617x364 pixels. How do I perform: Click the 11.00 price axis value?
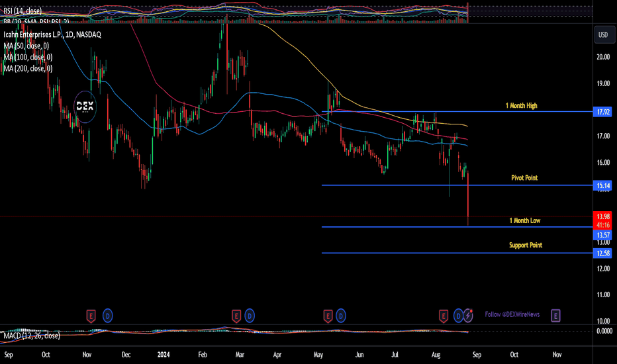point(603,295)
